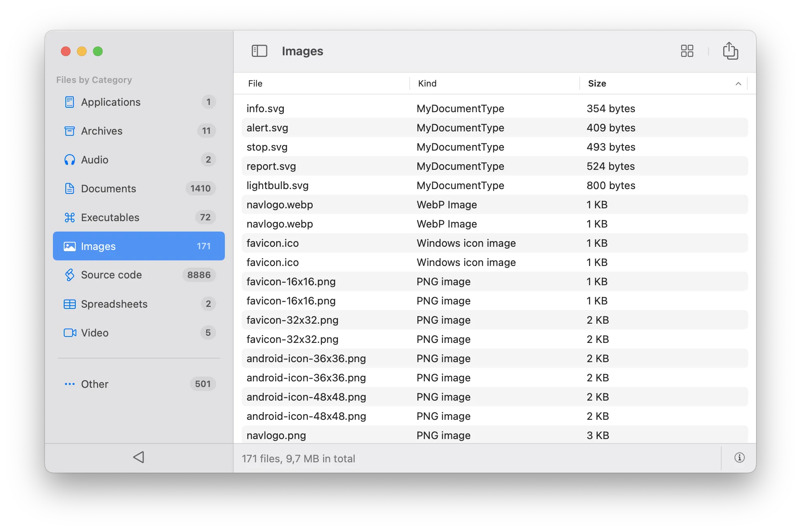Select the Source code category icon
This screenshot has width=801, height=532.
tap(70, 275)
